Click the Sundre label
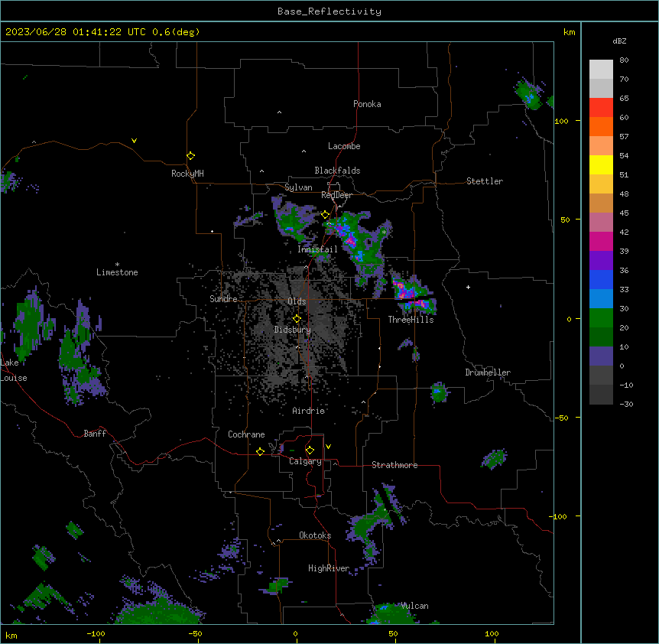 coord(223,299)
